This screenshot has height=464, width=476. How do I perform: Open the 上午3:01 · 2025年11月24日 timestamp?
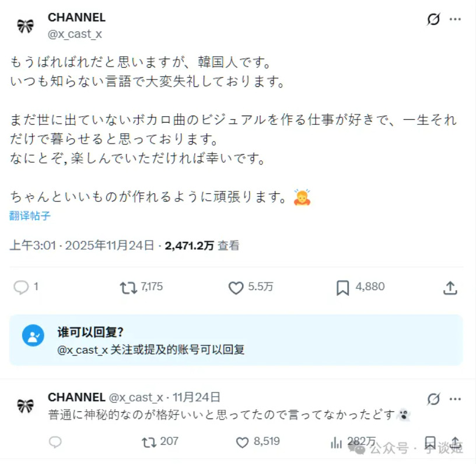(82, 246)
